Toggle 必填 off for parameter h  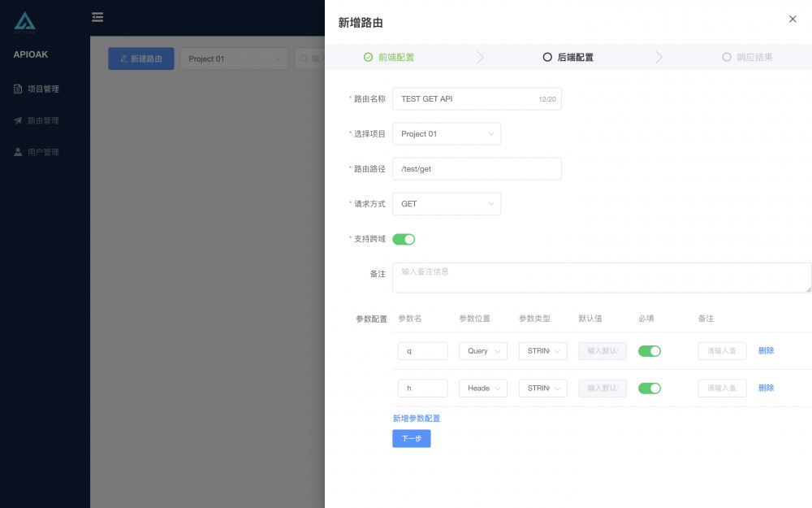(x=649, y=388)
